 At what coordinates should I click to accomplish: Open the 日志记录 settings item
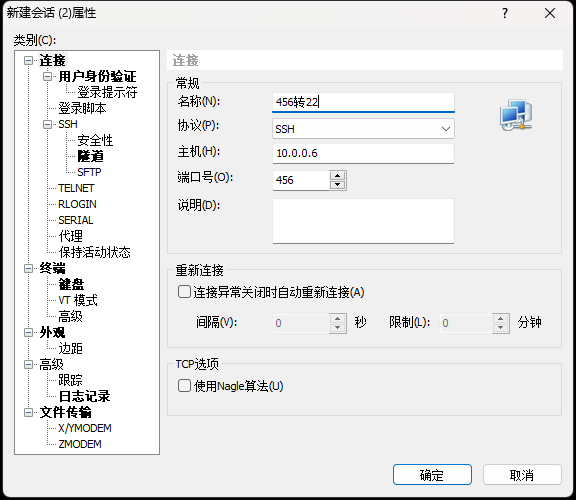pyautogui.click(x=84, y=396)
